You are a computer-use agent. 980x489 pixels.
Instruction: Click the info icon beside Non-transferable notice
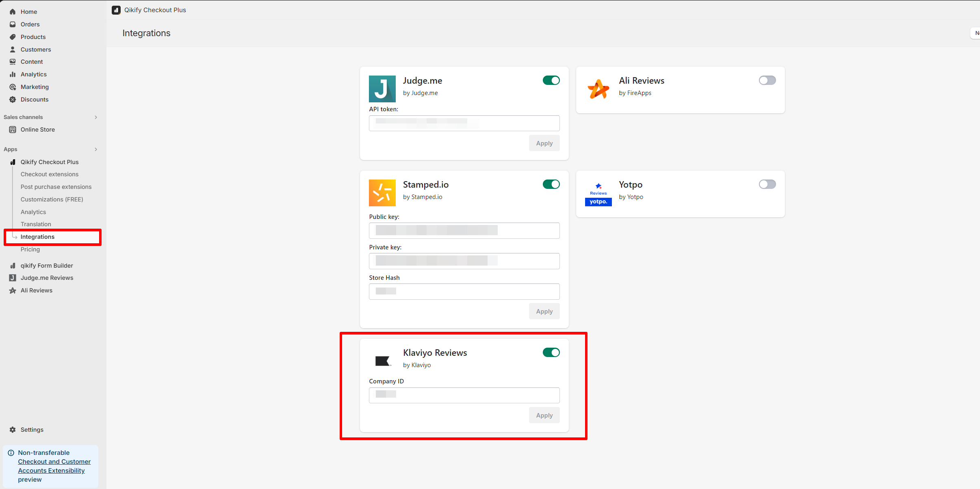[x=11, y=453]
